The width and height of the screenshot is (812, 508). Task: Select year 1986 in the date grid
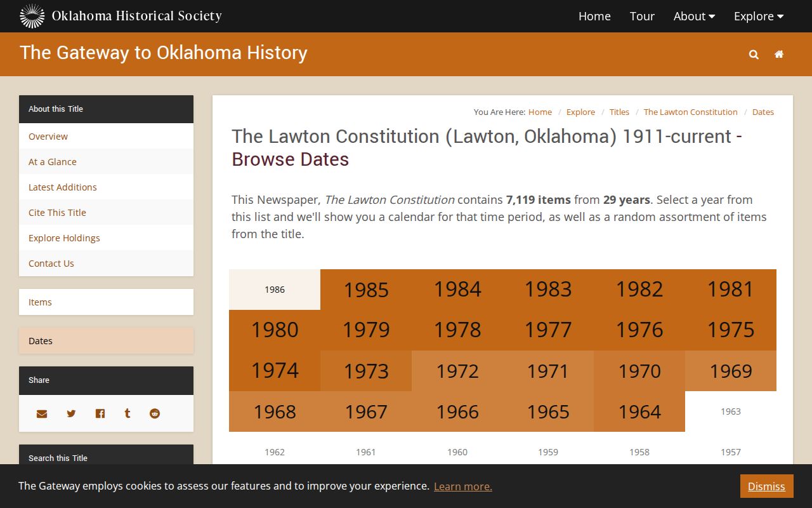click(x=275, y=290)
